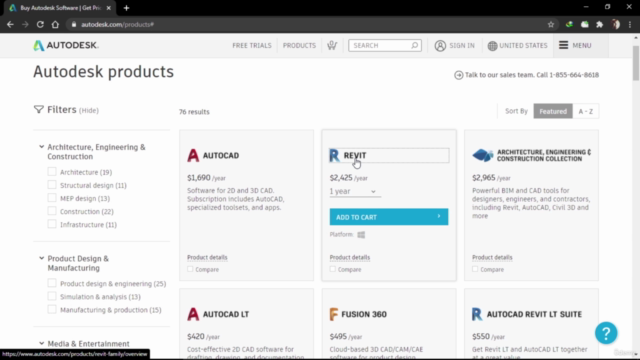
Task: Collapse Product Design & Manufacturing section
Action: pos(42,258)
